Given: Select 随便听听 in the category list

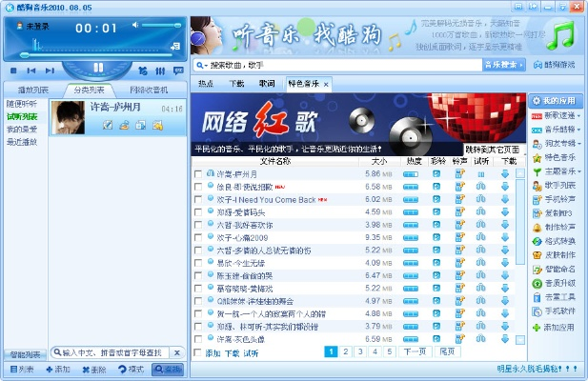Looking at the screenshot, I should pos(22,104).
